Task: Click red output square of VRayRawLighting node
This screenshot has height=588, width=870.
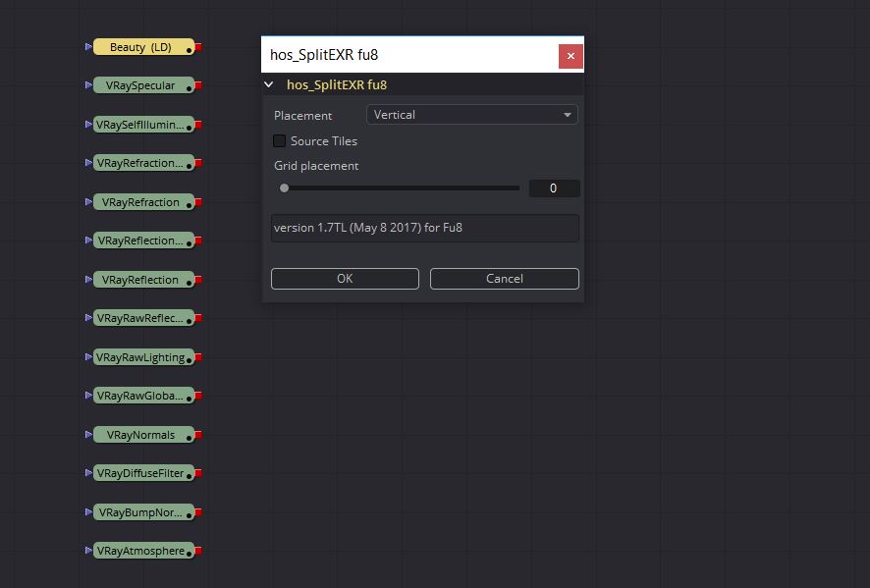Action: pos(198,357)
